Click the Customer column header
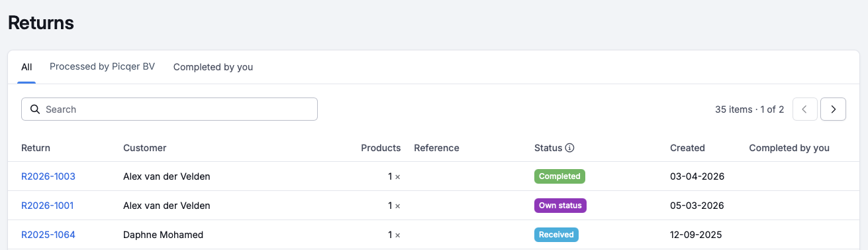 (x=145, y=148)
